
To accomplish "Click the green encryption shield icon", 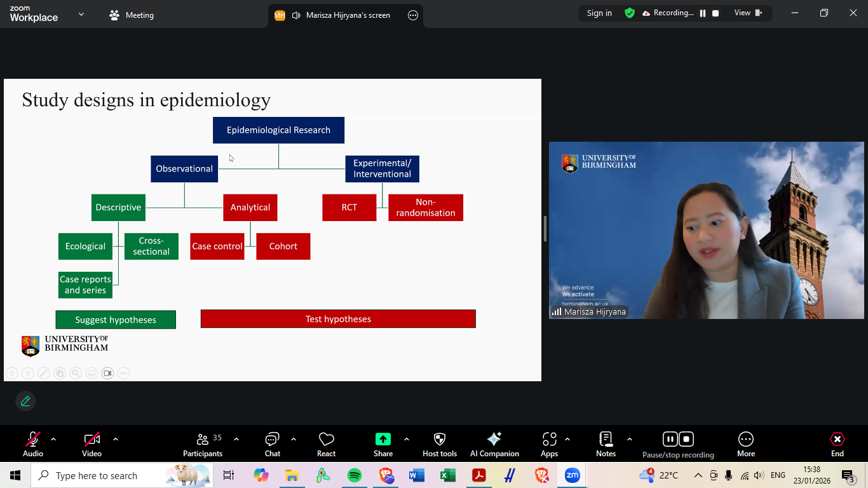I will coord(630,13).
